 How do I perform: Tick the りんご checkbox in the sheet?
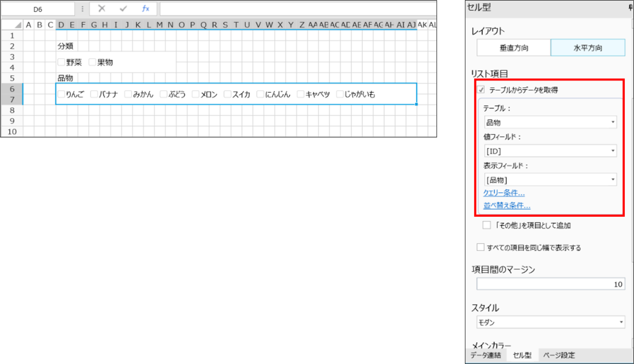tap(61, 94)
